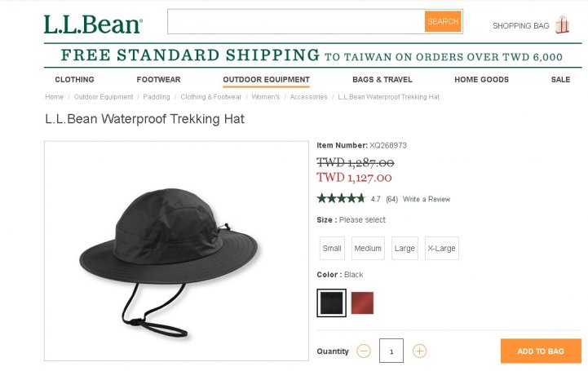Select the black color swatch
Viewport: 588px width, 371px height.
[331, 303]
